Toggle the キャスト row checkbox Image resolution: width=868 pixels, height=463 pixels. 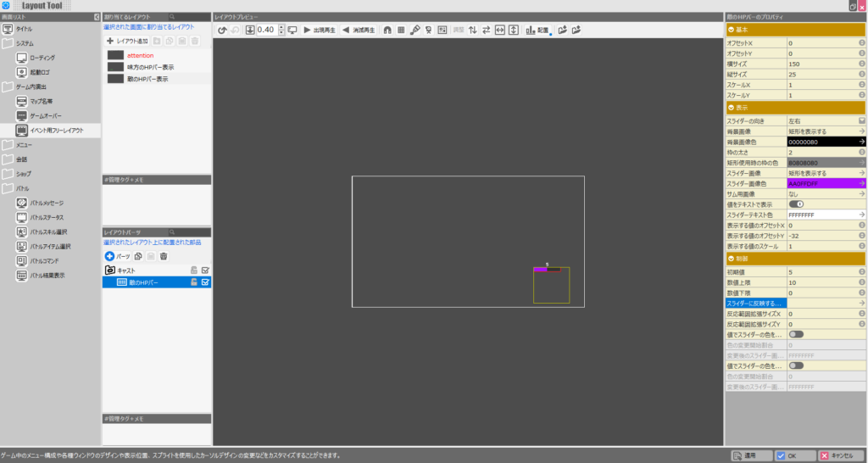[x=205, y=271]
